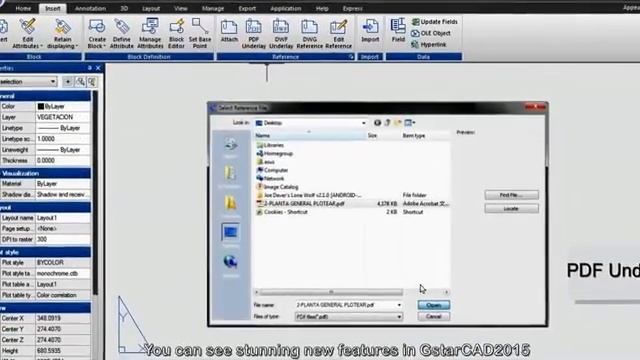The height and width of the screenshot is (360, 640).
Task: Insert a Field
Action: (x=398, y=30)
